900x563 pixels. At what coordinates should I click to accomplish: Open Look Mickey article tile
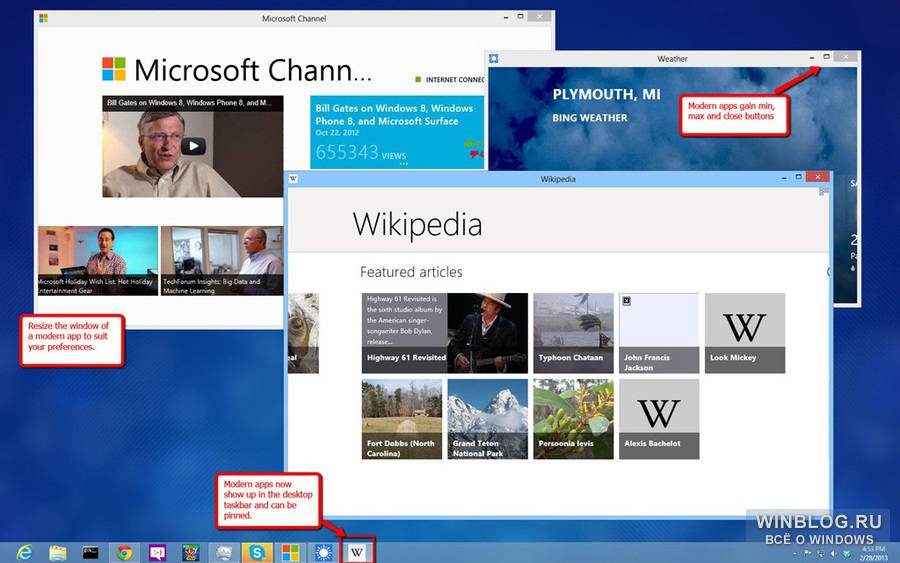point(744,333)
